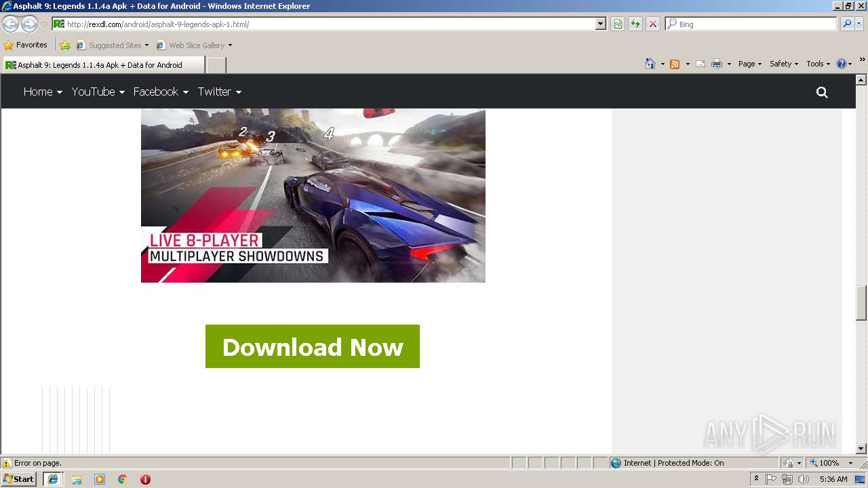Click the Print icon
This screenshot has height=488, width=868.
(717, 64)
